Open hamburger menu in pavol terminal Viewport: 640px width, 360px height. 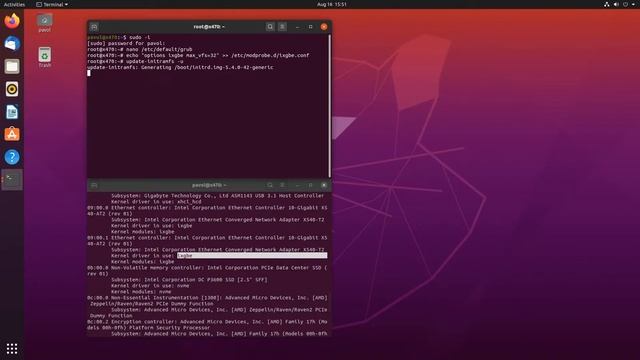click(282, 185)
